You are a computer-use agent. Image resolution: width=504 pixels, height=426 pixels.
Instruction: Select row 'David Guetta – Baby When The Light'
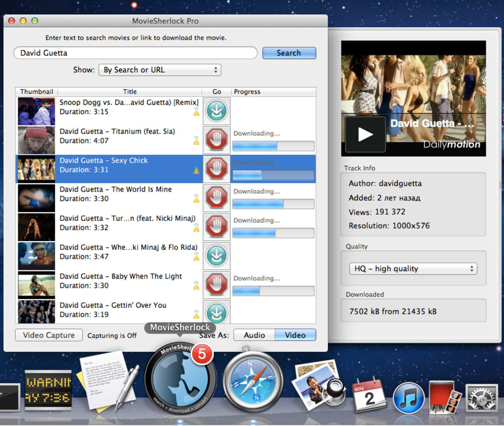click(x=166, y=285)
